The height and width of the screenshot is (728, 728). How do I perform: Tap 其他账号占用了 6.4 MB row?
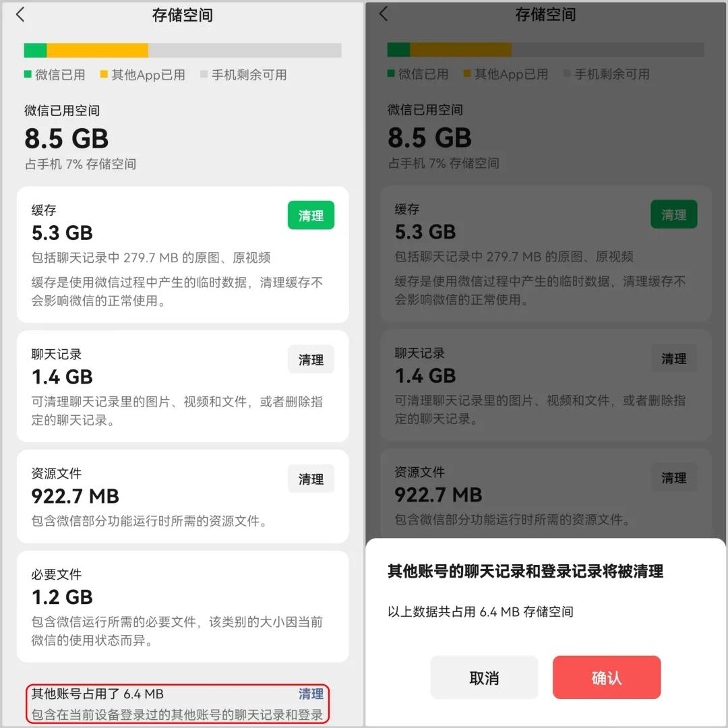coord(177,703)
